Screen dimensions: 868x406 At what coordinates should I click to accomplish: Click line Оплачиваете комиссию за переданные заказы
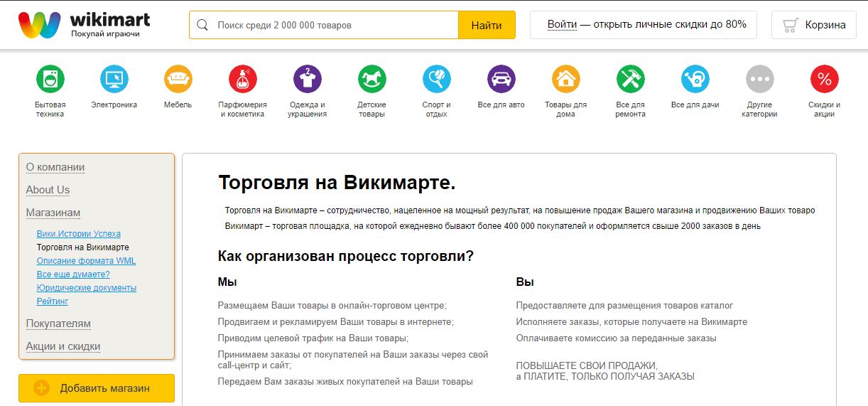click(x=617, y=338)
